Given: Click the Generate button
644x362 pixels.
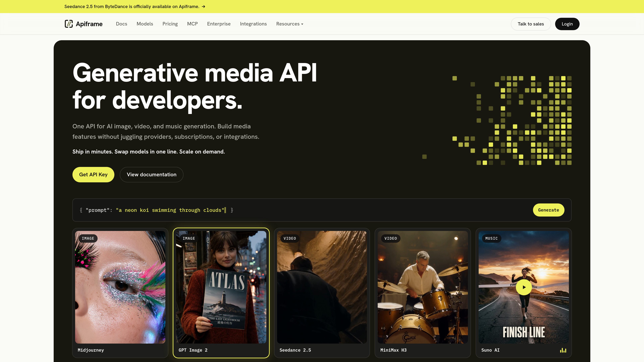Looking at the screenshot, I should 549,210.
